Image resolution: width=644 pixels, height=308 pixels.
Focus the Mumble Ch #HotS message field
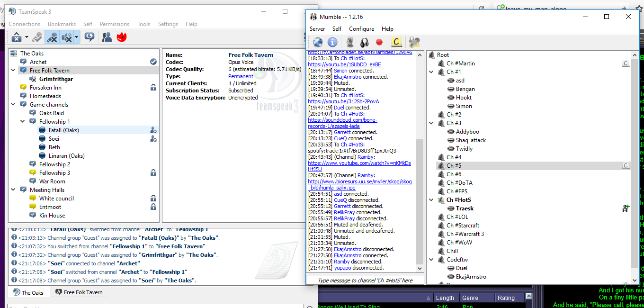click(365, 281)
